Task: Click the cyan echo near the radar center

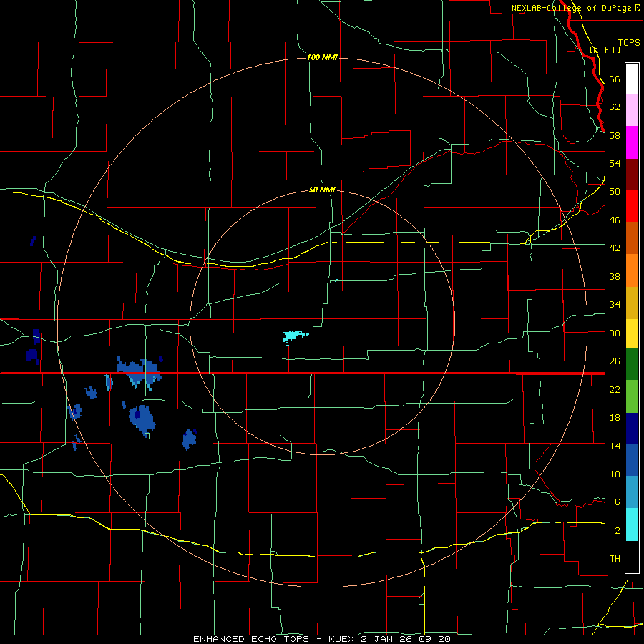Action: click(296, 336)
